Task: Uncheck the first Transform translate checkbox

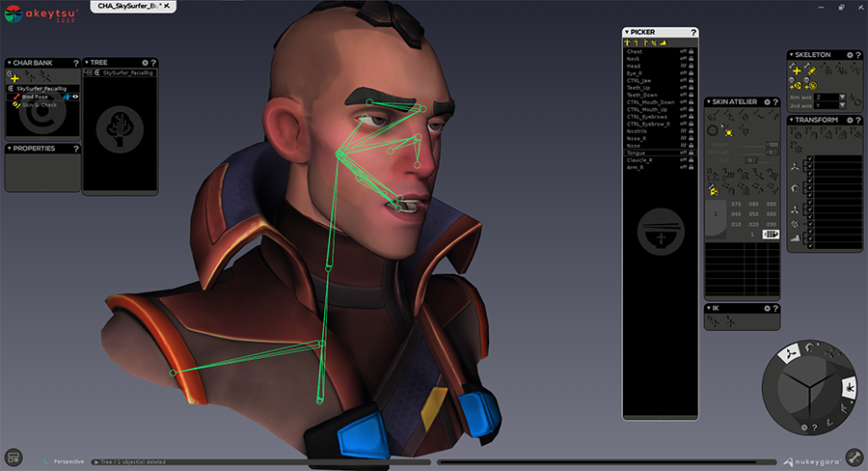Action: click(x=810, y=159)
